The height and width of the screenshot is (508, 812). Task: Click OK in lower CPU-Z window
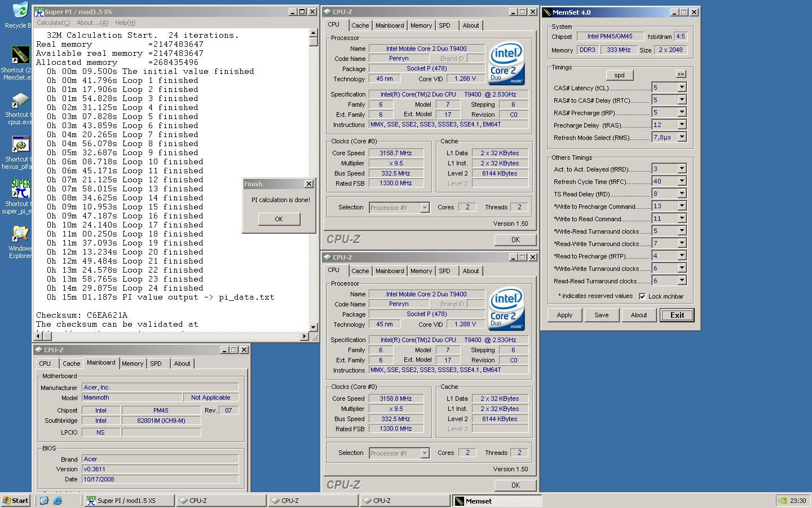[515, 485]
